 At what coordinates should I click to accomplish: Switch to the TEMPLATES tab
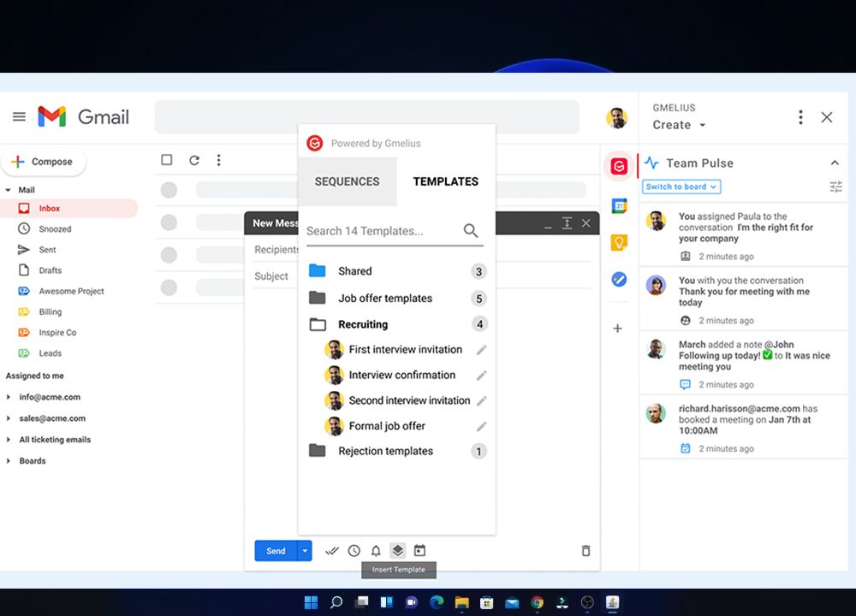pos(445,181)
